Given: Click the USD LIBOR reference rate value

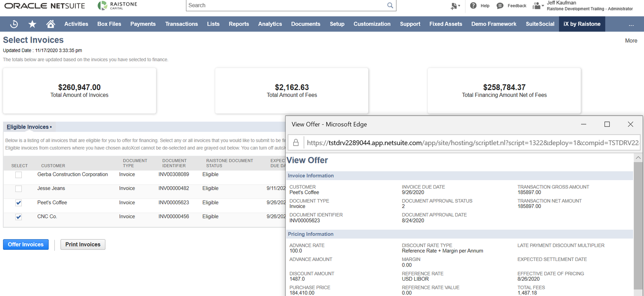Looking at the screenshot, I should (415, 279).
